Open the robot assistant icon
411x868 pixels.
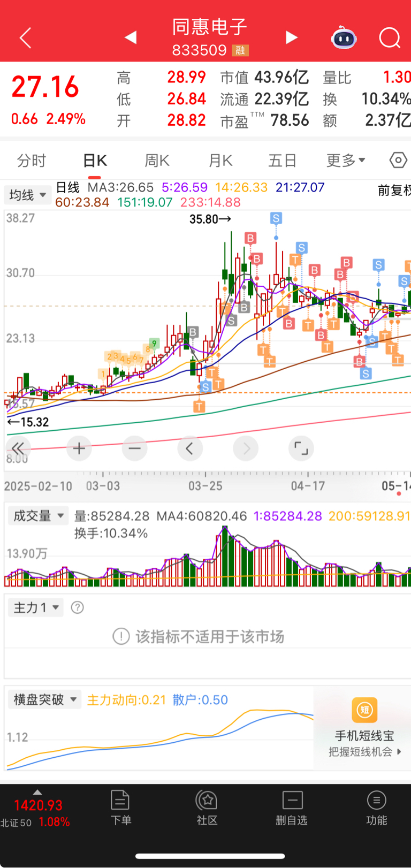click(x=344, y=38)
